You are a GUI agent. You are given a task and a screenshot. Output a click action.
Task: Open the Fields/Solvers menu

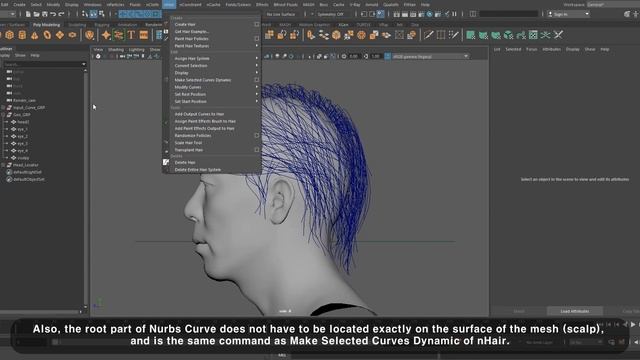(x=238, y=4)
